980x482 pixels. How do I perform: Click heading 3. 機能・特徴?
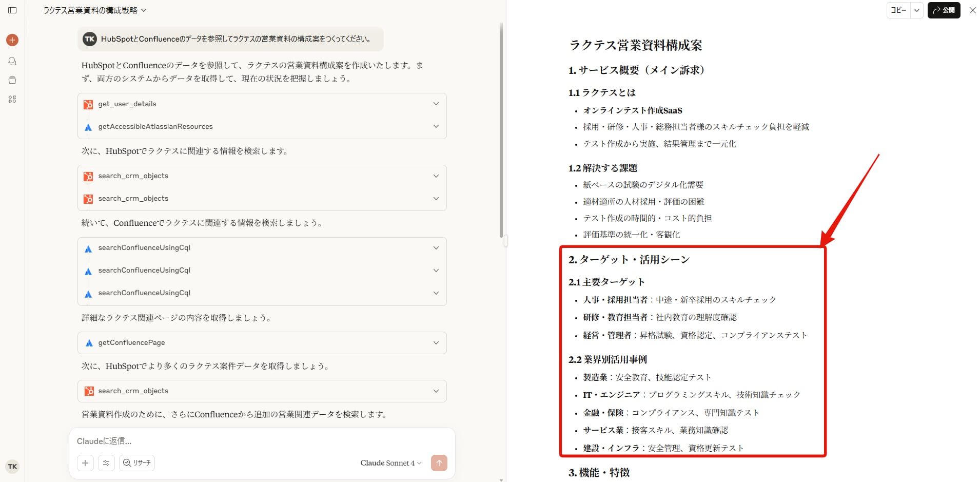599,473
